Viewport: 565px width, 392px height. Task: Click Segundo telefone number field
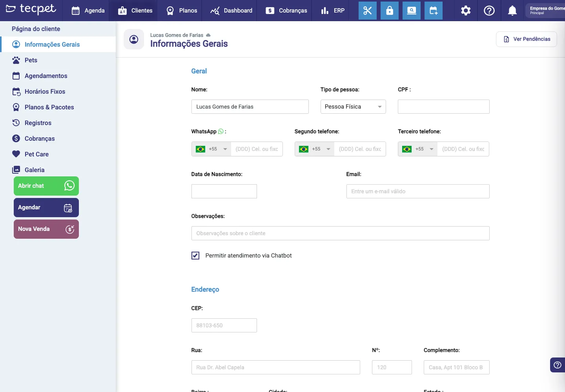[x=360, y=149]
